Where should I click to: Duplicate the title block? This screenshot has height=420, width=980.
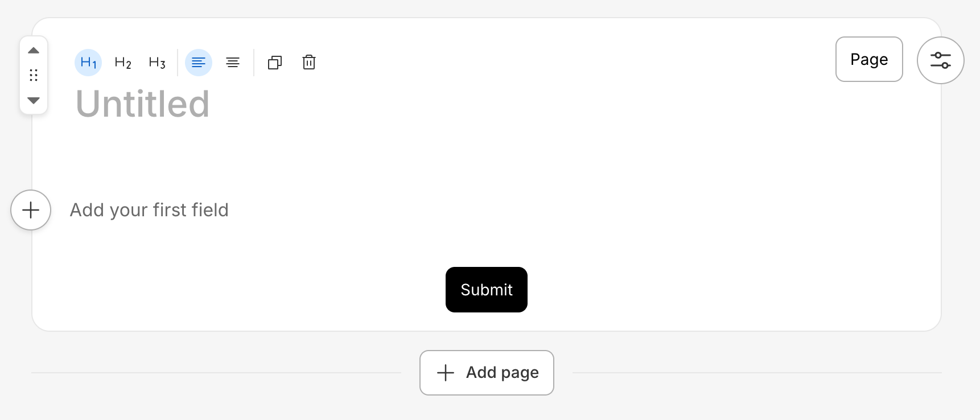(275, 62)
